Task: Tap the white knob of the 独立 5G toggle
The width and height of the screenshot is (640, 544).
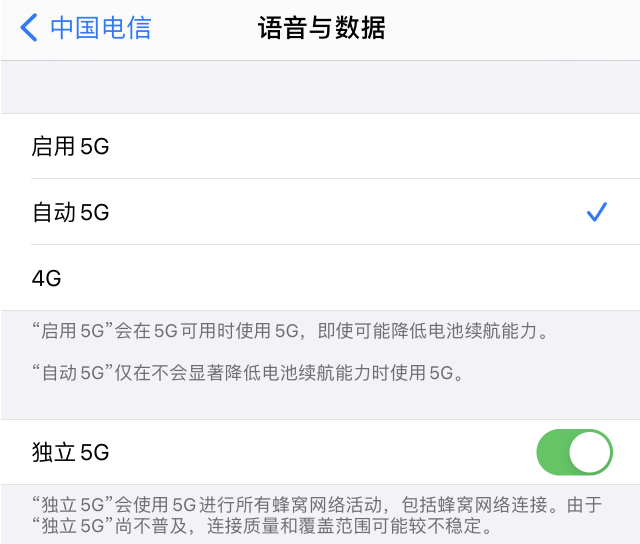Action: [x=589, y=452]
